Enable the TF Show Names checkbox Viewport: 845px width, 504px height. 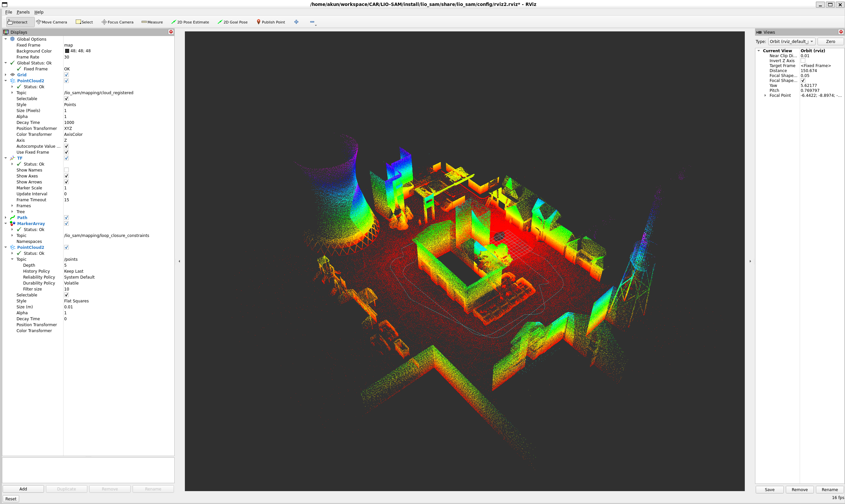tap(66, 170)
